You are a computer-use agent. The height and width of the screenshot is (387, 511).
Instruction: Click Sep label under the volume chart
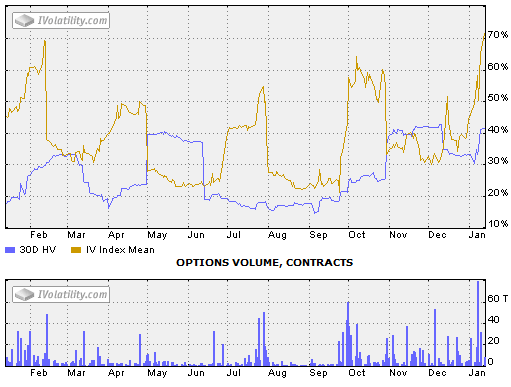click(318, 373)
